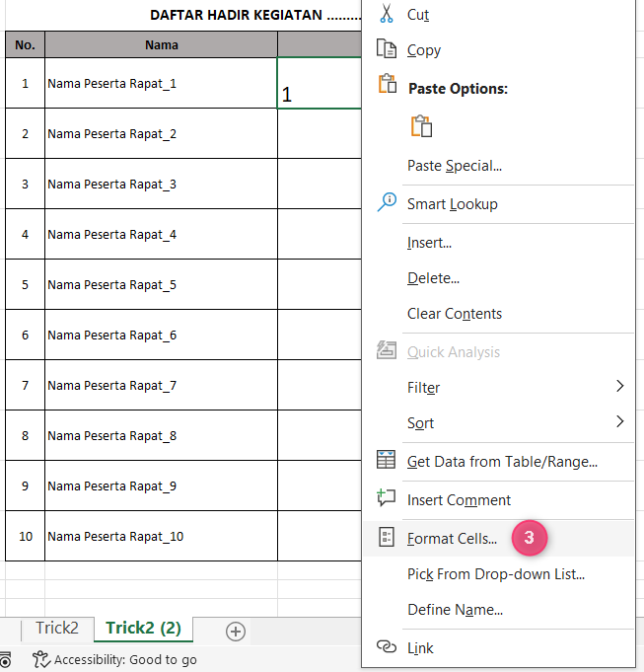Click the Format Cells icon

click(x=387, y=538)
